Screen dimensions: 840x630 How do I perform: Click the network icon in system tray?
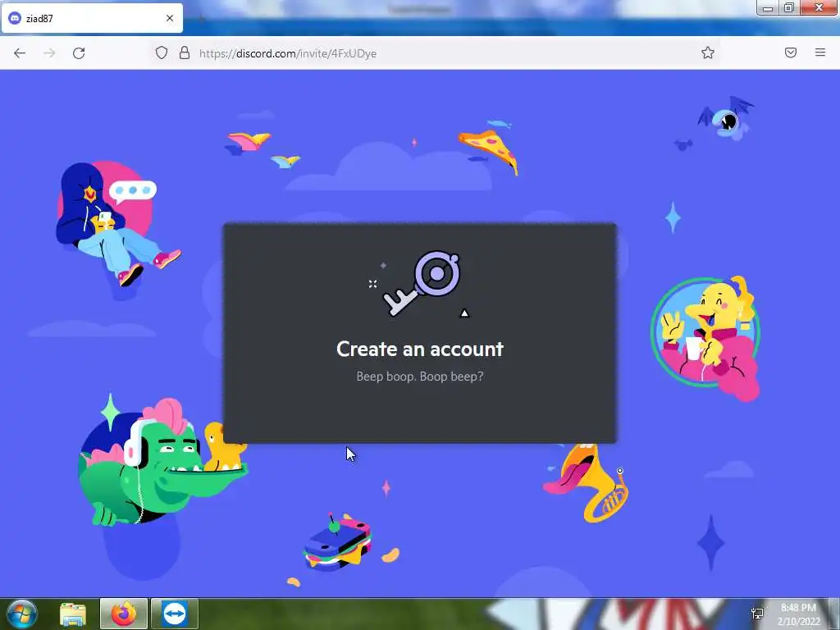pos(757,614)
